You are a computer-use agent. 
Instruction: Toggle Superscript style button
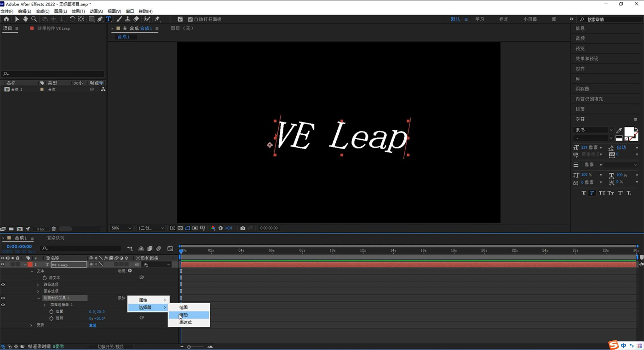621,193
